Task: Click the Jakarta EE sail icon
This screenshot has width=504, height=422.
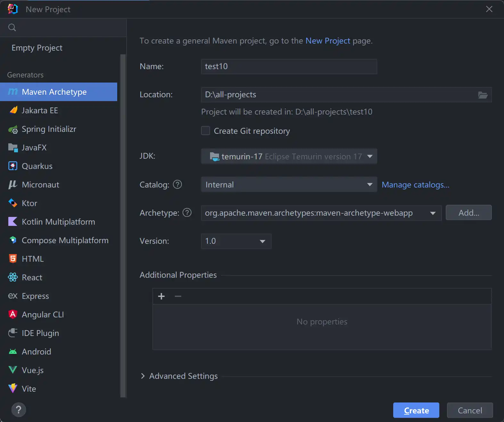Action: tap(13, 110)
